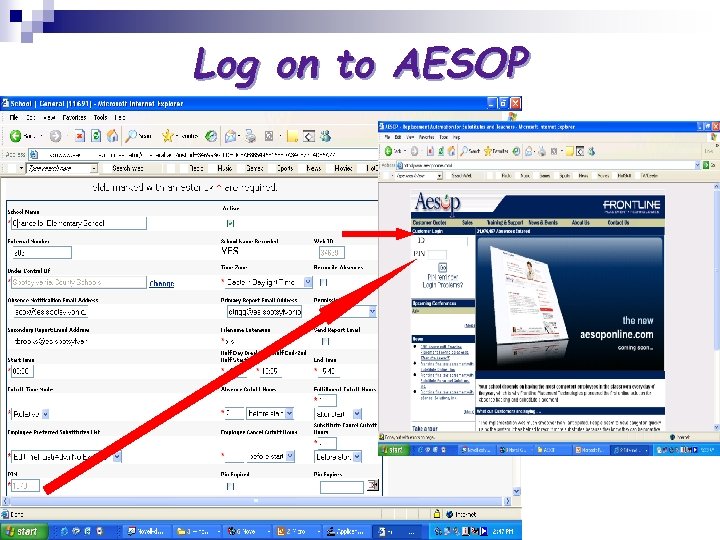Click padlock icon in School General status bar
This screenshot has width=720, height=540.
point(437,514)
